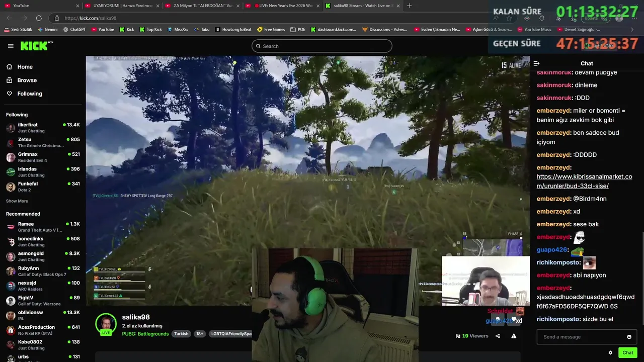Switch to the 2.5 Milyon TL tab

pos(202,6)
